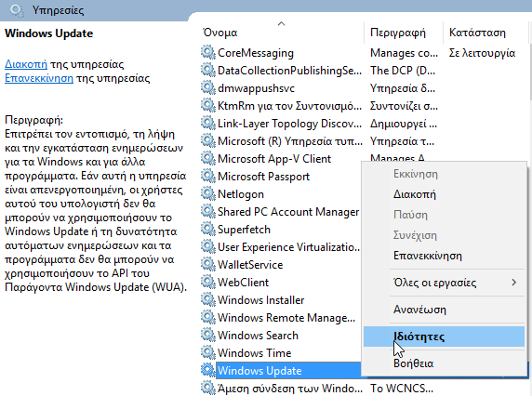The width and height of the screenshot is (532, 396).
Task: Click the Superfetch service gear icon
Action: pos(208,230)
